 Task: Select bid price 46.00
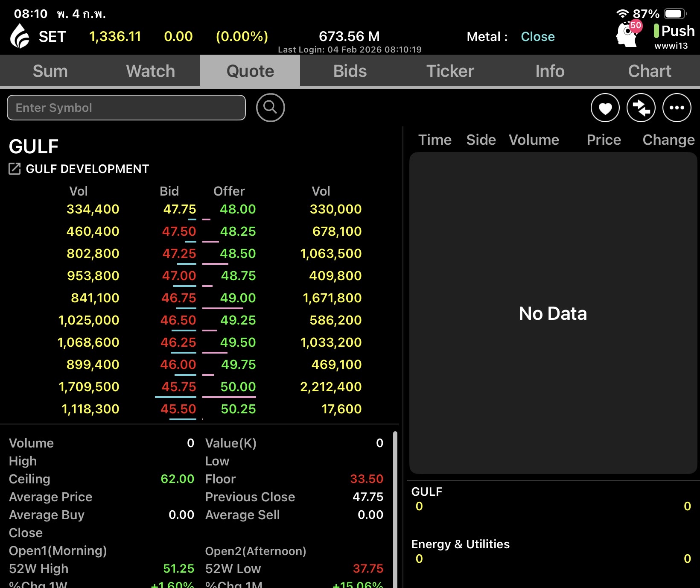(x=178, y=364)
